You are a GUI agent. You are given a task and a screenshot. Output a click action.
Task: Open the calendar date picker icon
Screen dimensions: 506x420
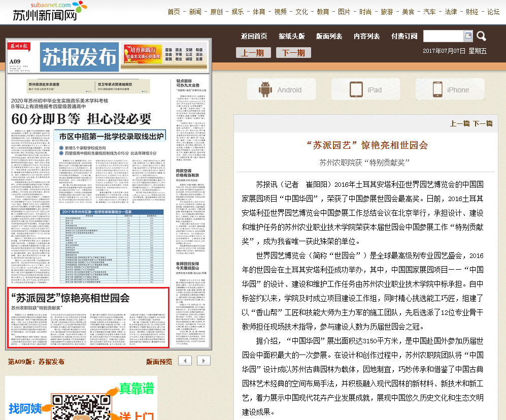tap(468, 36)
